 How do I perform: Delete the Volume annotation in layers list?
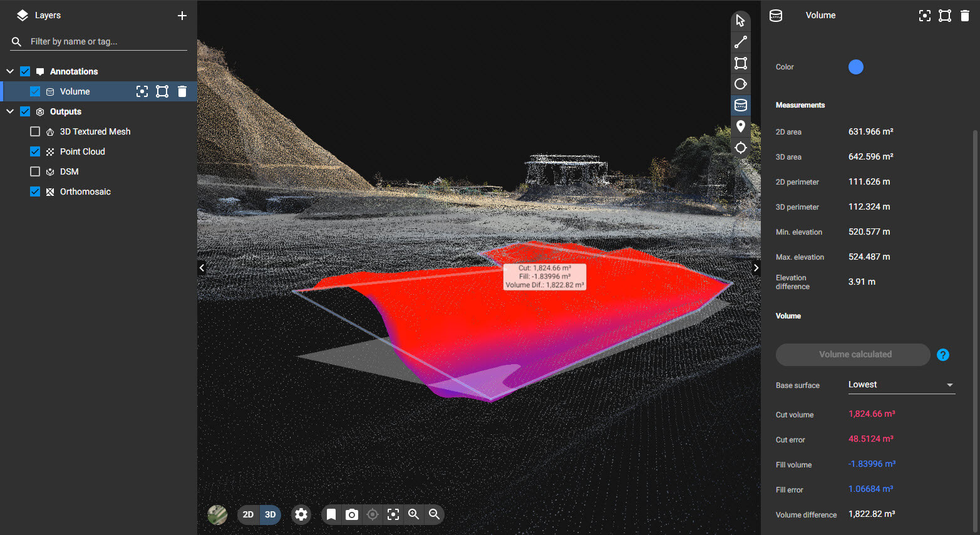pos(182,91)
